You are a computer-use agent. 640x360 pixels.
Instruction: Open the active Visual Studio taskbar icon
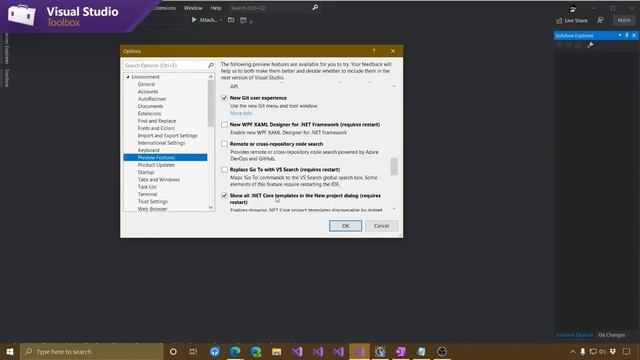(359, 351)
